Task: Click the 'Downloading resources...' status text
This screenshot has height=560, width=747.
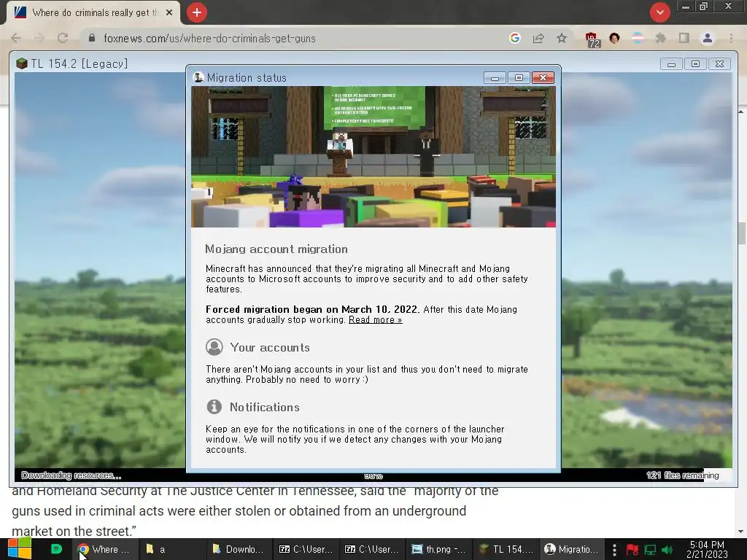Action: (71, 475)
